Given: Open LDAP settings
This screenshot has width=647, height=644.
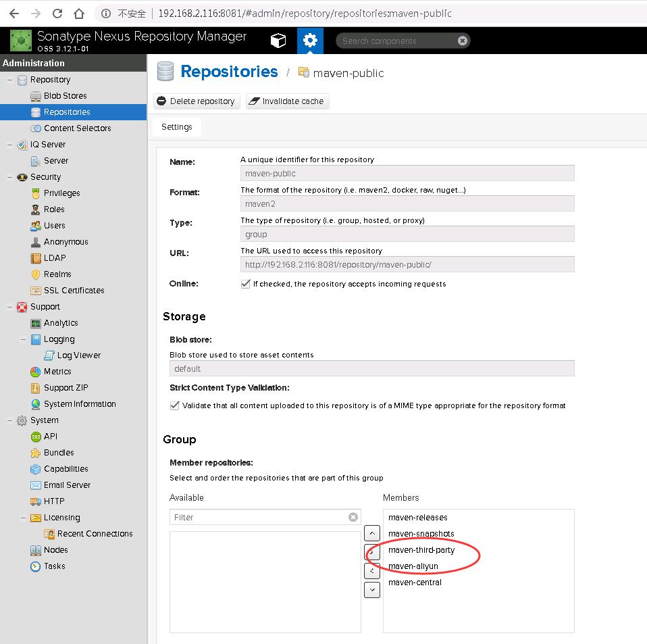Looking at the screenshot, I should [55, 258].
